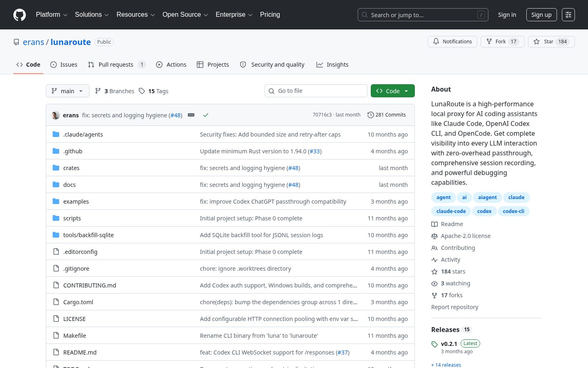Image resolution: width=588 pixels, height=368 pixels.
Task: Click the Makefile file icon
Action: [x=56, y=335]
